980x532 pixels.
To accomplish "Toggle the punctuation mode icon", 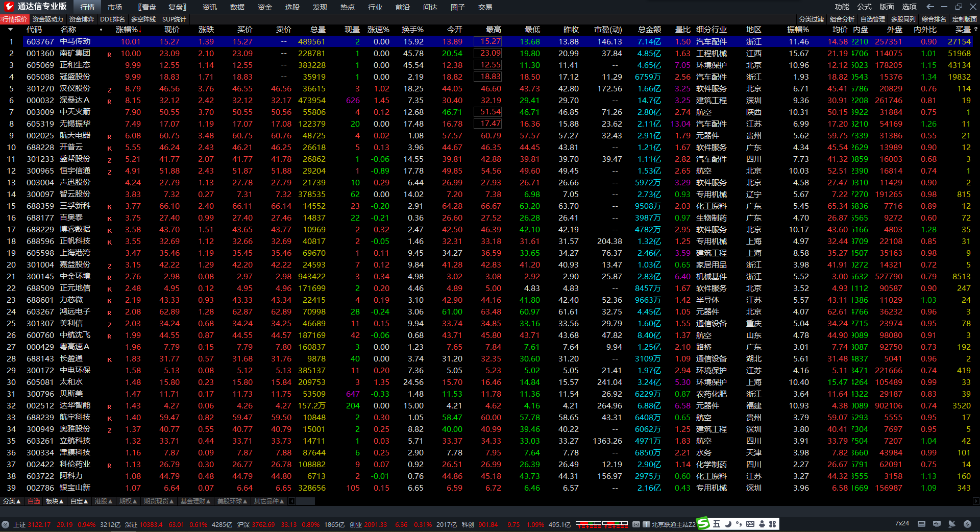I will [739, 524].
